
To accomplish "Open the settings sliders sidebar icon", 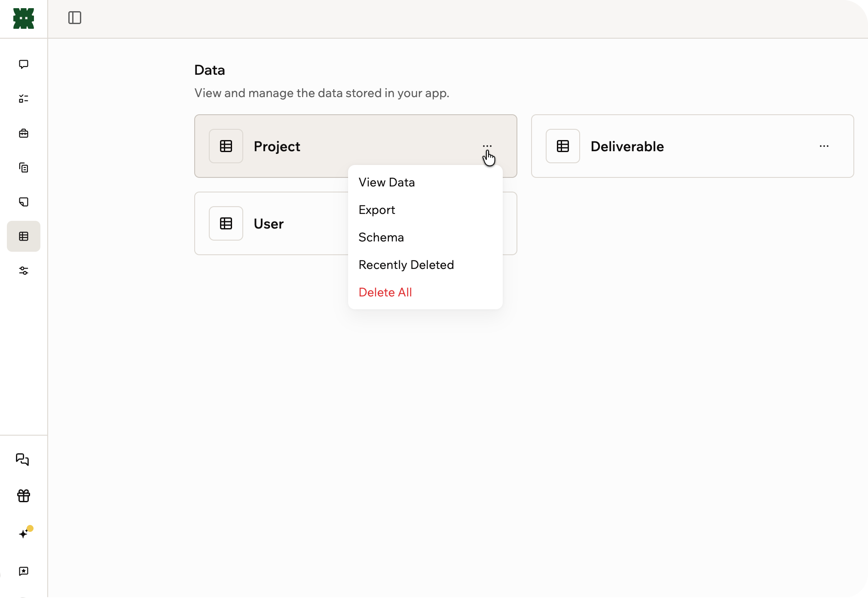I will tap(24, 271).
